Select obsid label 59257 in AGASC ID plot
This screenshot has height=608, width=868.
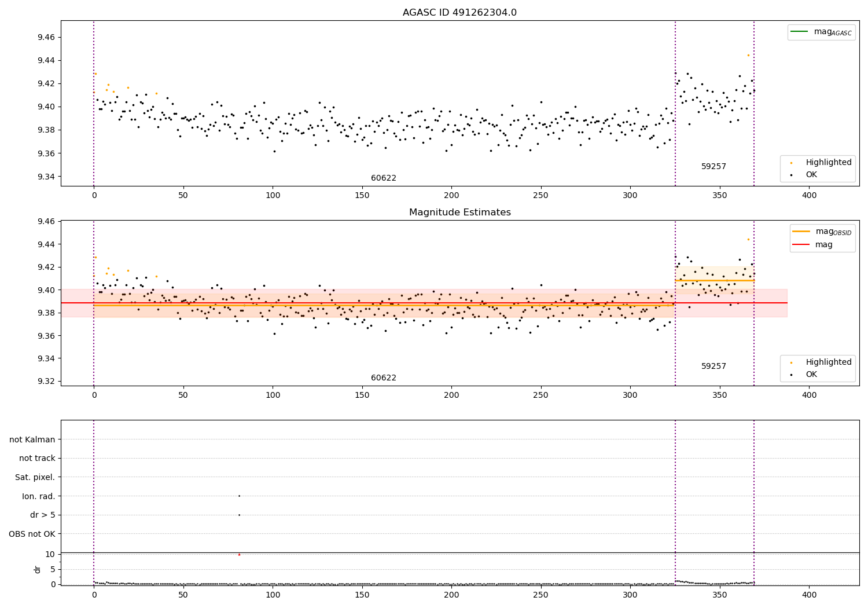[713, 167]
